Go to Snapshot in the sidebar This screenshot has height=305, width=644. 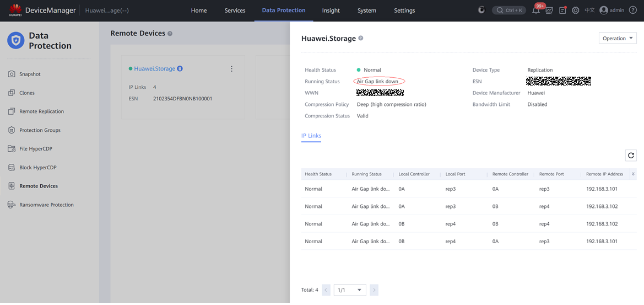[x=30, y=74]
